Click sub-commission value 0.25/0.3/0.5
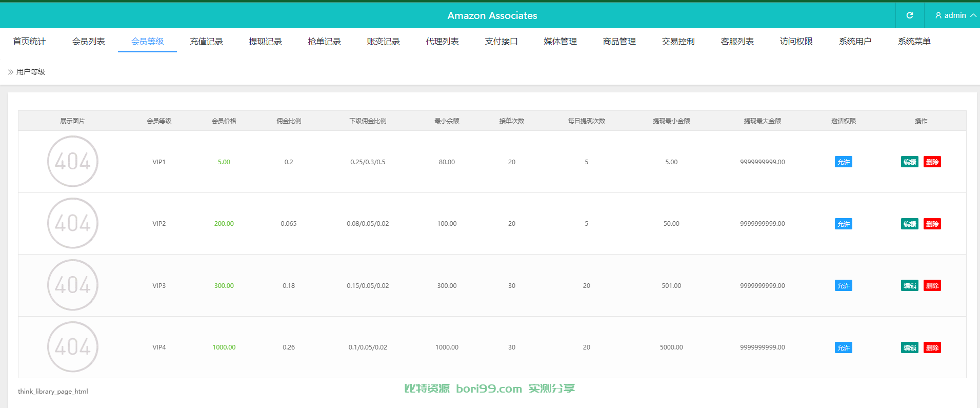Viewport: 980px width, 408px height. tap(368, 162)
